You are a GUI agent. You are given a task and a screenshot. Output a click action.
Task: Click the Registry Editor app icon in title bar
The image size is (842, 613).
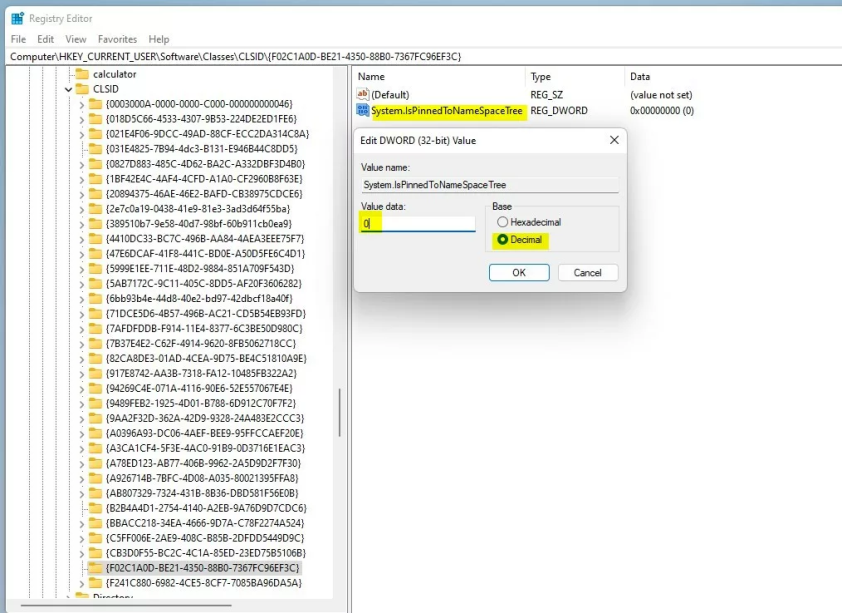(x=17, y=18)
